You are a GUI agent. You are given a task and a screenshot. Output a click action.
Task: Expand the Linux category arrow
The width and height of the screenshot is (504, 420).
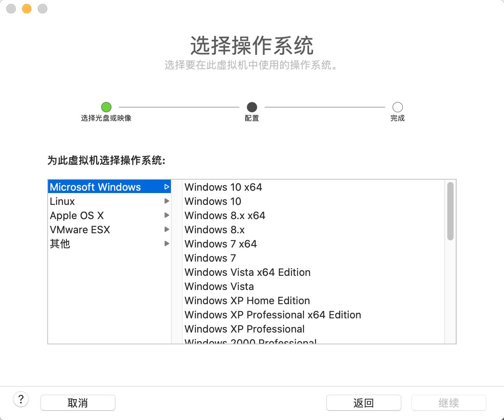(167, 201)
